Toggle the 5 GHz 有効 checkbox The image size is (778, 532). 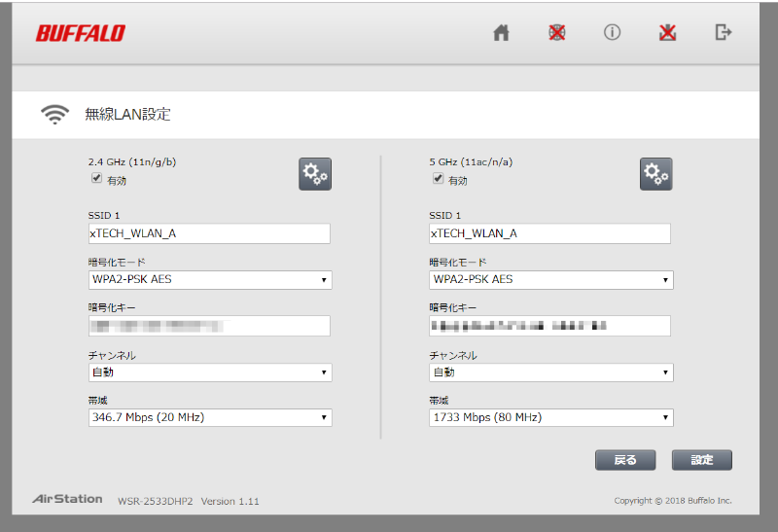click(x=438, y=179)
